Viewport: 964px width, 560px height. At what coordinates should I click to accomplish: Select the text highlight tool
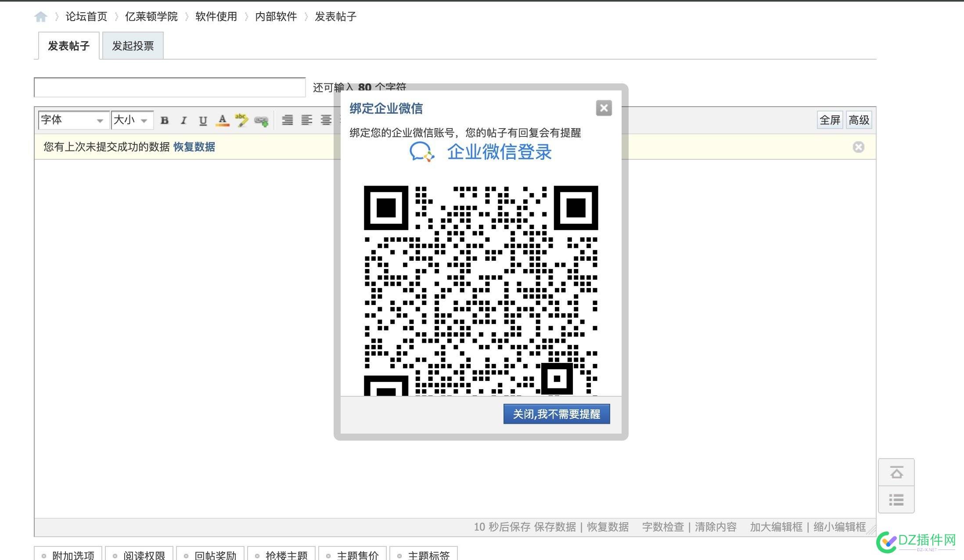[x=241, y=120]
